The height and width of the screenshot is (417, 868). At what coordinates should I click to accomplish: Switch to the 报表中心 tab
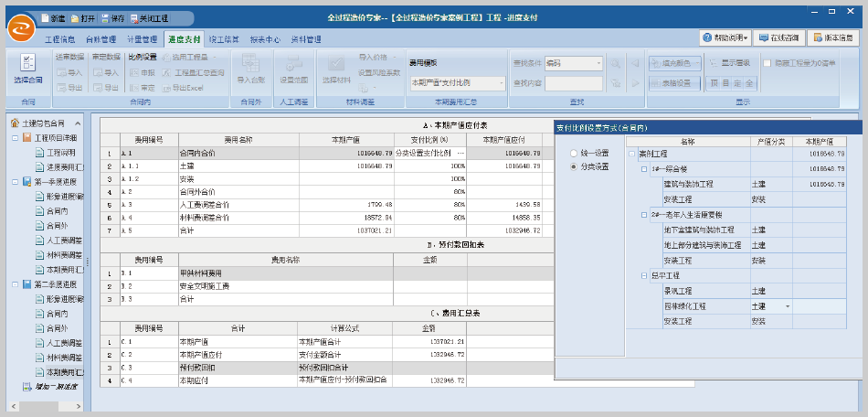click(265, 39)
